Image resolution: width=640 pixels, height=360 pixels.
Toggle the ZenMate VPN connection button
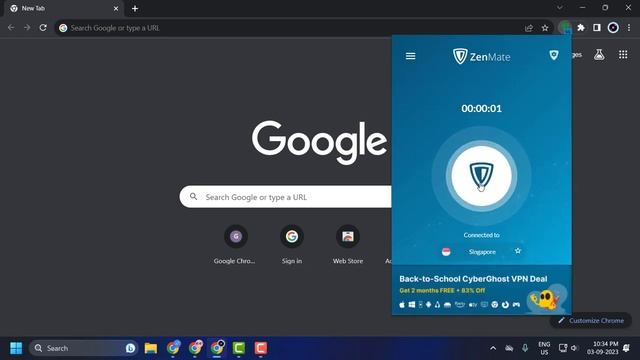coord(481,176)
